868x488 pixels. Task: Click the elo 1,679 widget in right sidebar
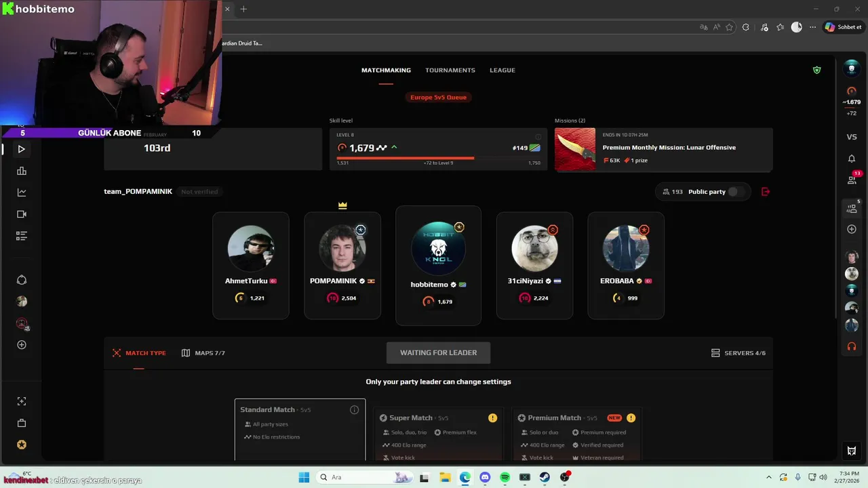[x=852, y=102]
